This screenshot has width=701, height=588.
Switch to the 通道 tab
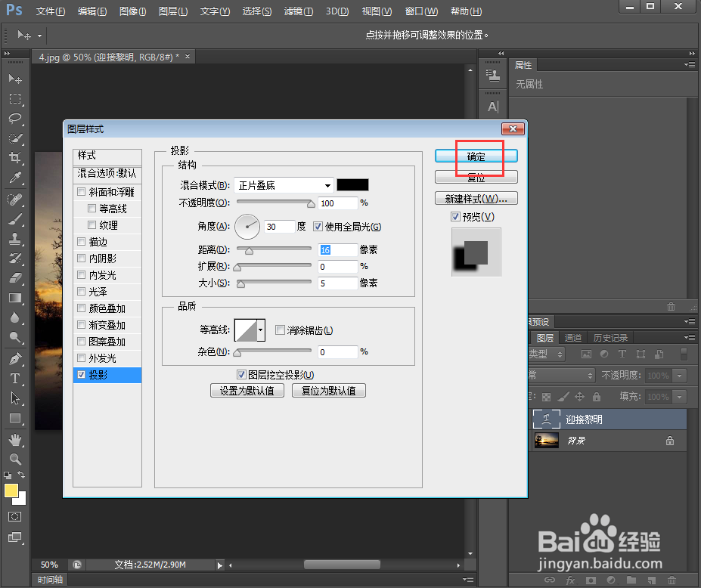[573, 337]
